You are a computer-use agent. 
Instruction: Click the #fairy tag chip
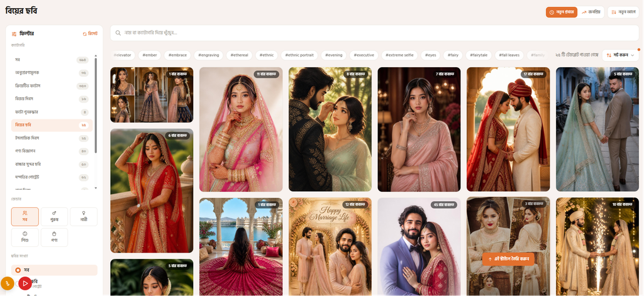(x=453, y=55)
